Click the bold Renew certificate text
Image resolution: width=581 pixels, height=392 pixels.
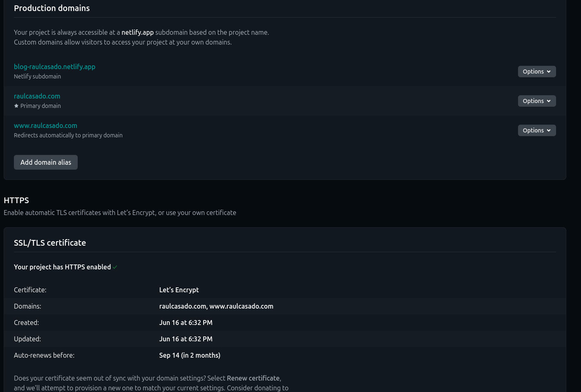[253, 378]
